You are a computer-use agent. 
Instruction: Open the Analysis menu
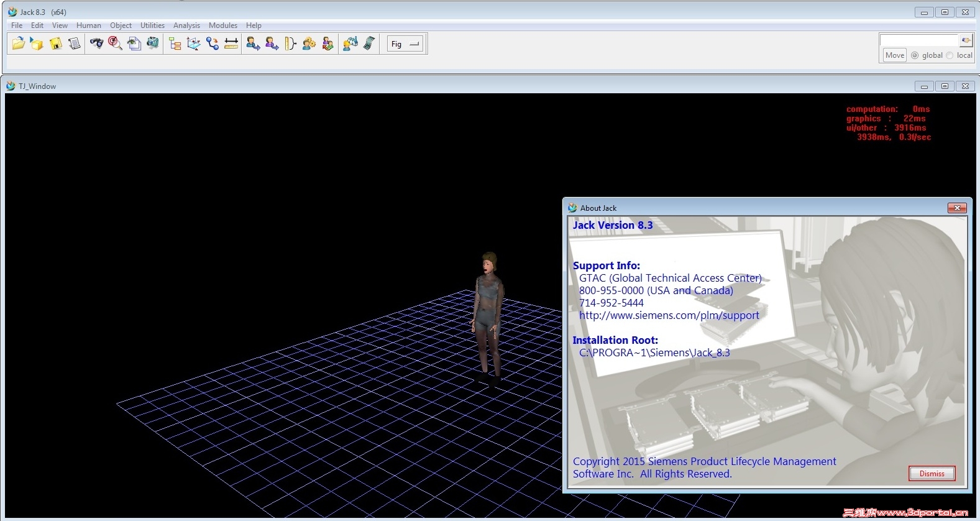(x=186, y=25)
